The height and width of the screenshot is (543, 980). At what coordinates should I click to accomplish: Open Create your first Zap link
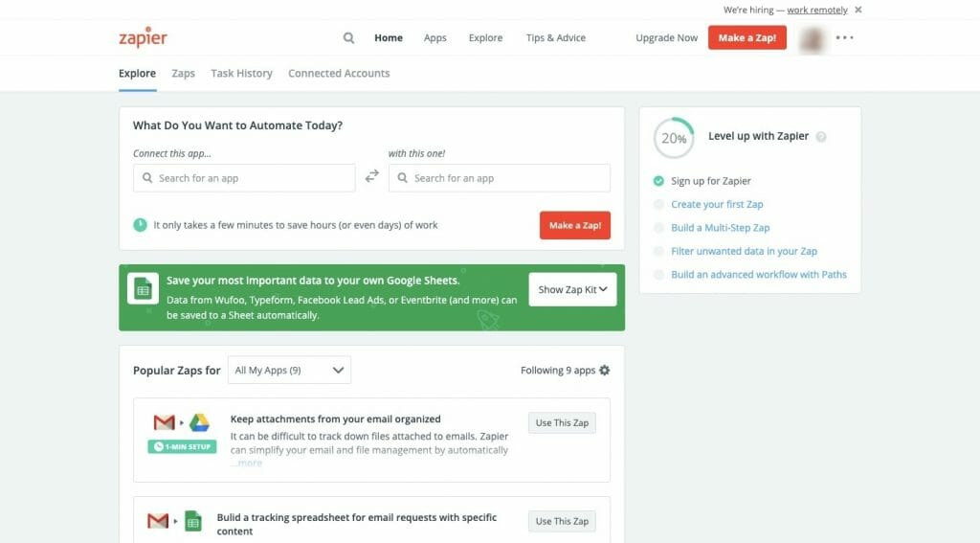[717, 205]
